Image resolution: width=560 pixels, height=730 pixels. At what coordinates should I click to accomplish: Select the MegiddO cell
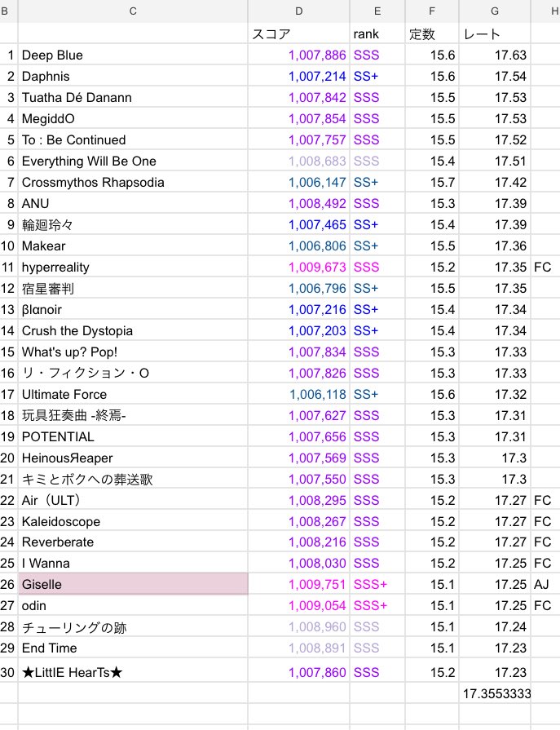pyautogui.click(x=133, y=118)
